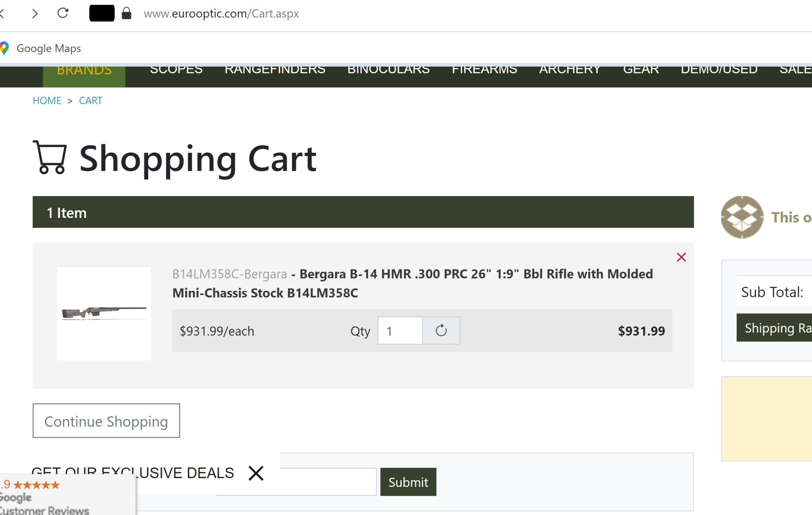Click the Google Maps pin icon

(x=4, y=48)
